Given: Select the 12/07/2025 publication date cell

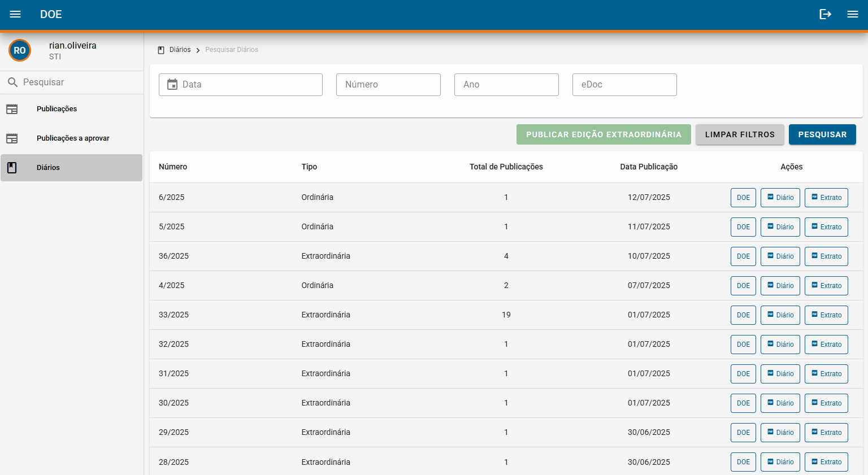Looking at the screenshot, I should click(649, 197).
